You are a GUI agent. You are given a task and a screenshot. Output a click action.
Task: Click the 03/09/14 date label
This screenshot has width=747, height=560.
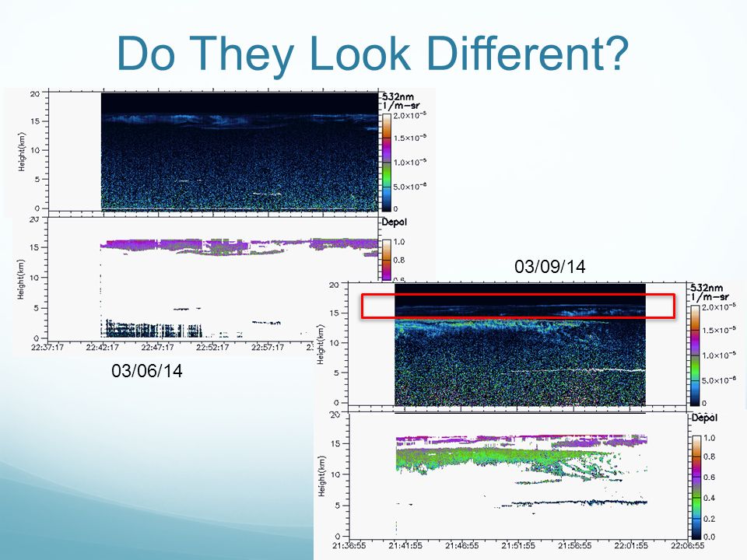tap(550, 266)
